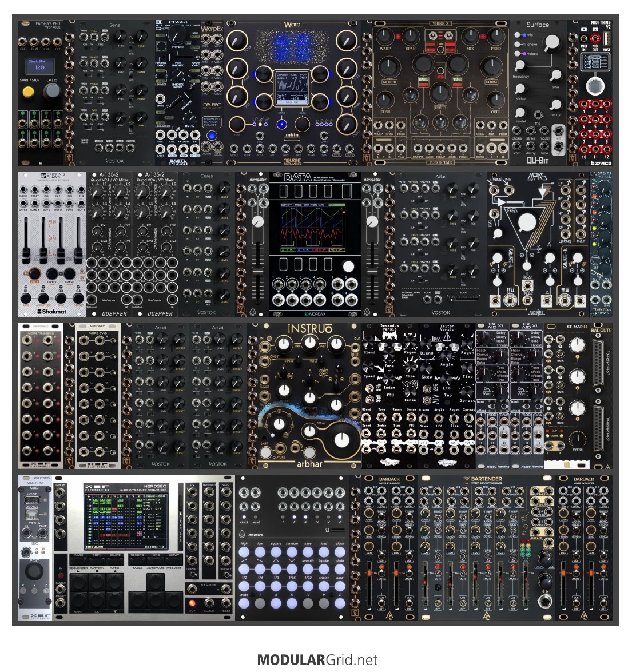Viewport: 636px width, 672px height.
Task: Click the NERD button on Nerdseq
Action: click(x=156, y=560)
